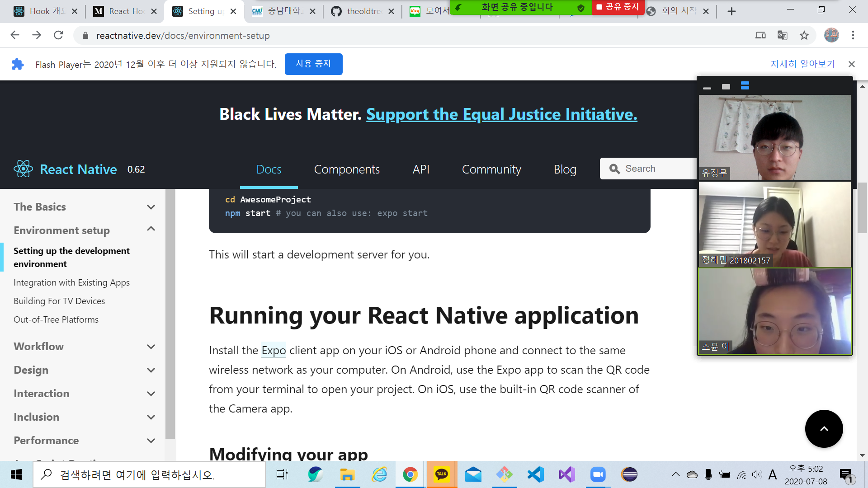
Task: Open Eclipse from the taskbar
Action: click(x=629, y=474)
